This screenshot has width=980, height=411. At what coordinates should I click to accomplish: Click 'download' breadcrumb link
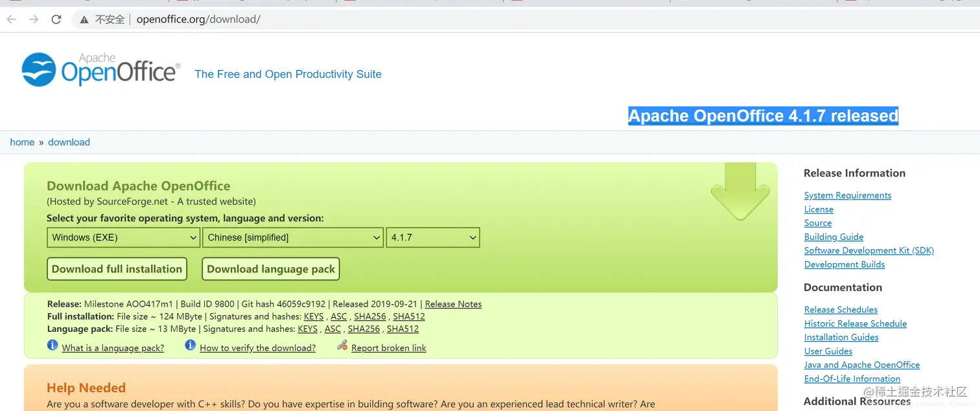click(x=69, y=142)
